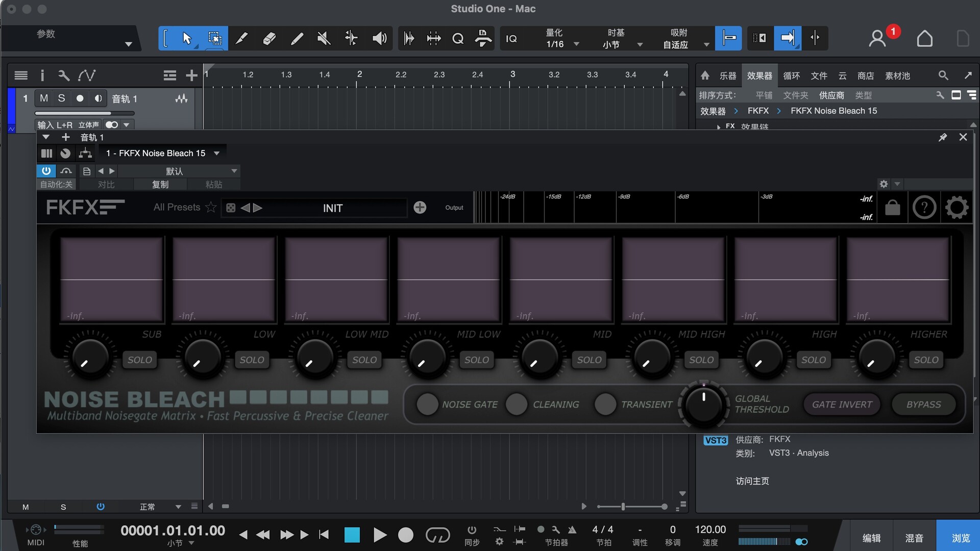Select the Listen speaker tool
980x551 pixels.
point(379,38)
